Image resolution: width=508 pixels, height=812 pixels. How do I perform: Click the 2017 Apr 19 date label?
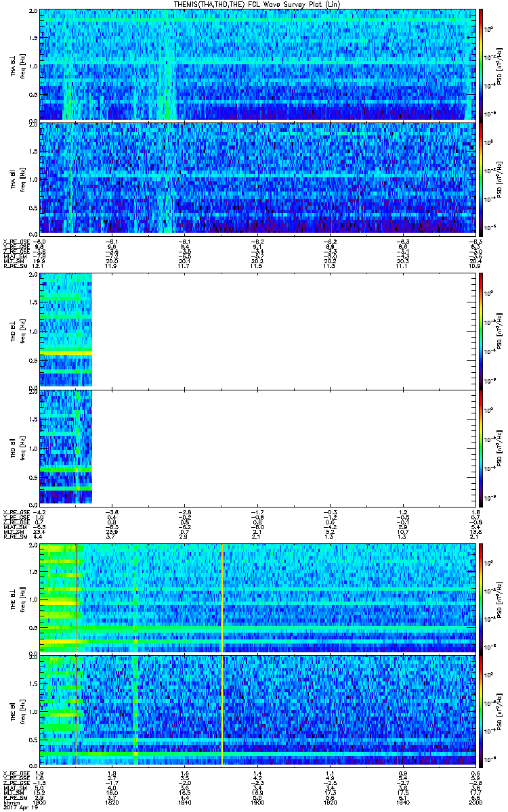[x=20, y=808]
